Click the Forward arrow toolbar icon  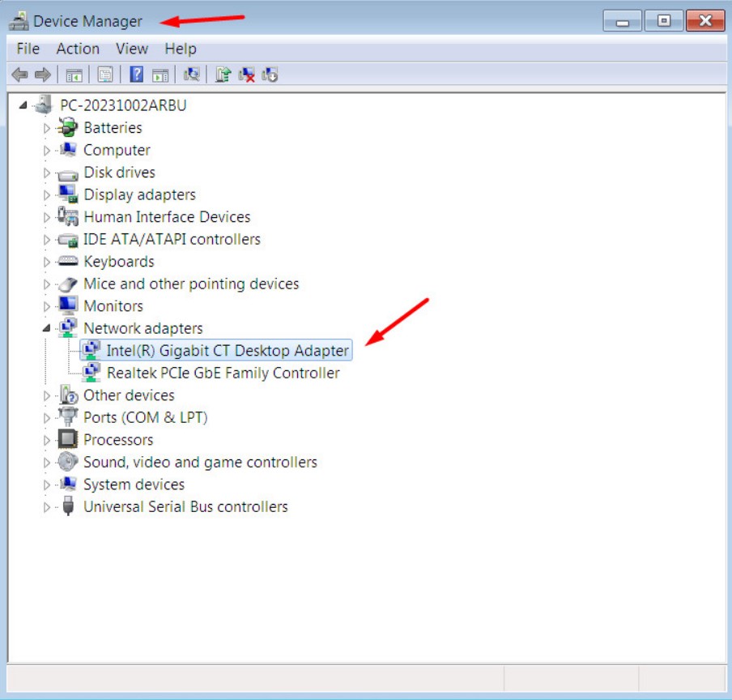(x=42, y=75)
